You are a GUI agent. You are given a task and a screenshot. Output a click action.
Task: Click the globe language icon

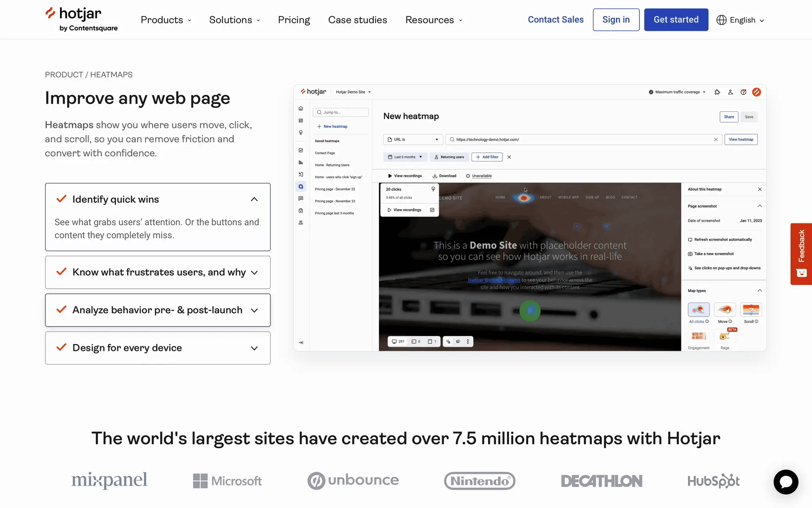click(x=721, y=20)
